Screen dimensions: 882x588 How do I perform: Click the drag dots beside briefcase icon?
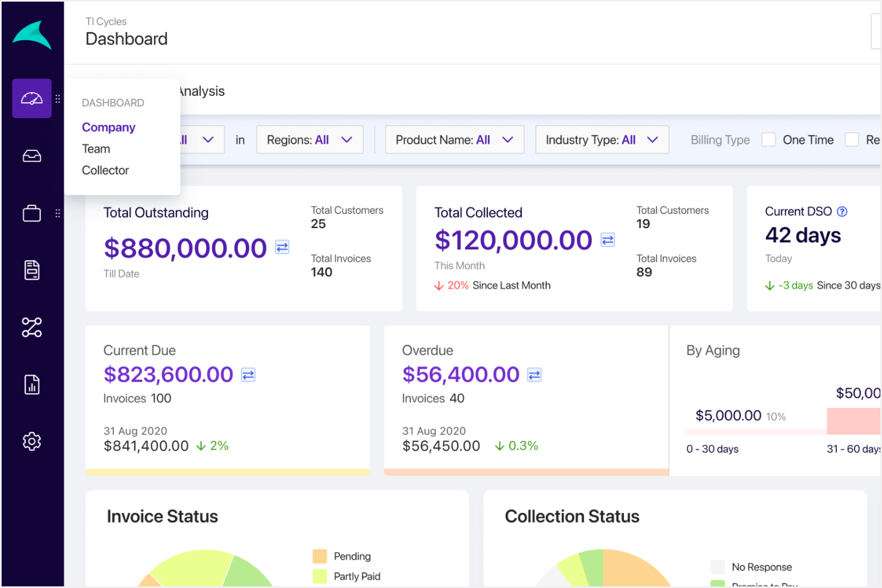[58, 213]
